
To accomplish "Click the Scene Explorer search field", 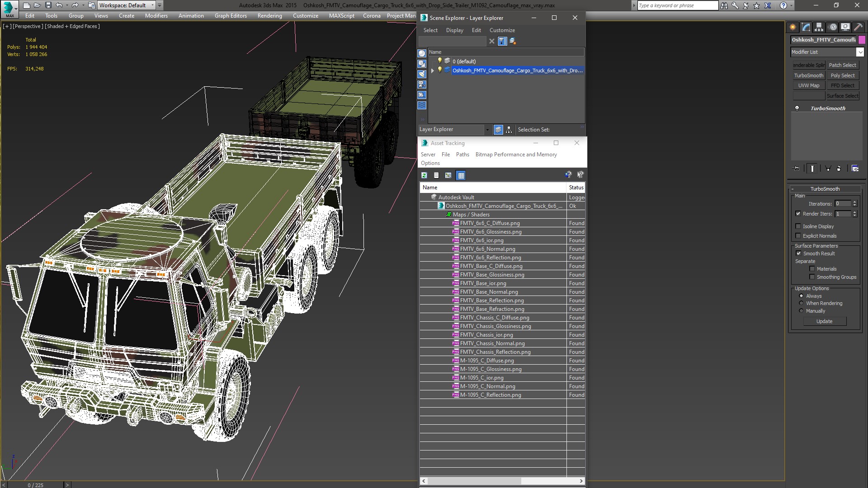I will pyautogui.click(x=452, y=41).
